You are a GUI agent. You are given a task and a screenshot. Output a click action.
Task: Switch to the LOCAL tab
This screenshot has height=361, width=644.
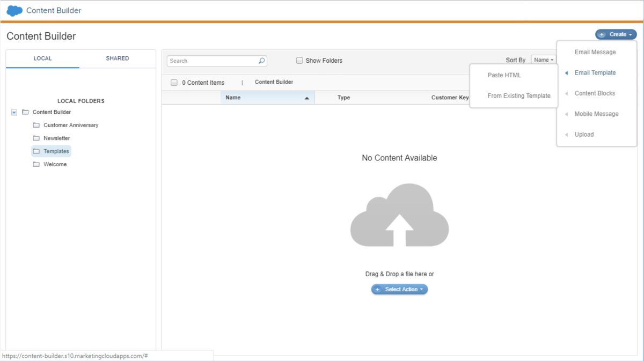pos(42,58)
